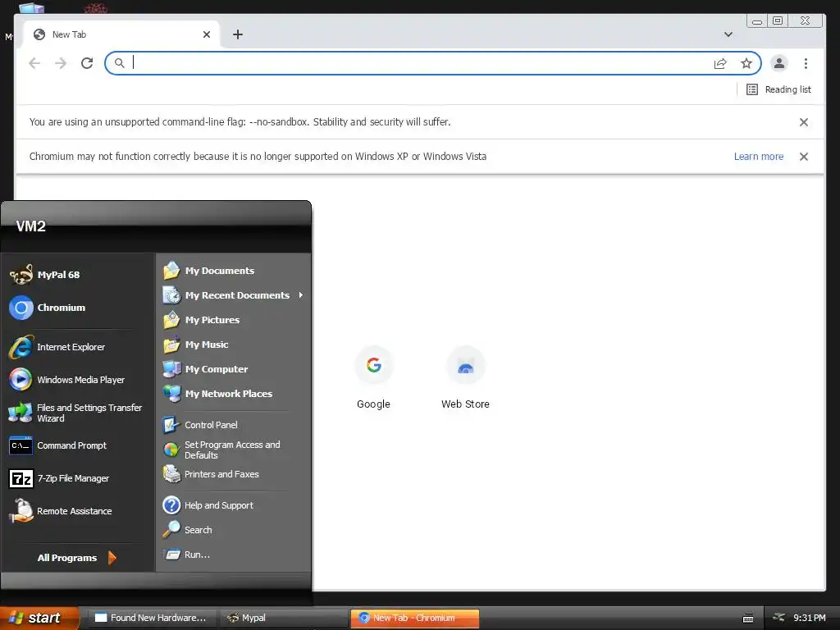Viewport: 840px width, 630px height.
Task: Open Command Prompt
Action: click(x=58, y=445)
